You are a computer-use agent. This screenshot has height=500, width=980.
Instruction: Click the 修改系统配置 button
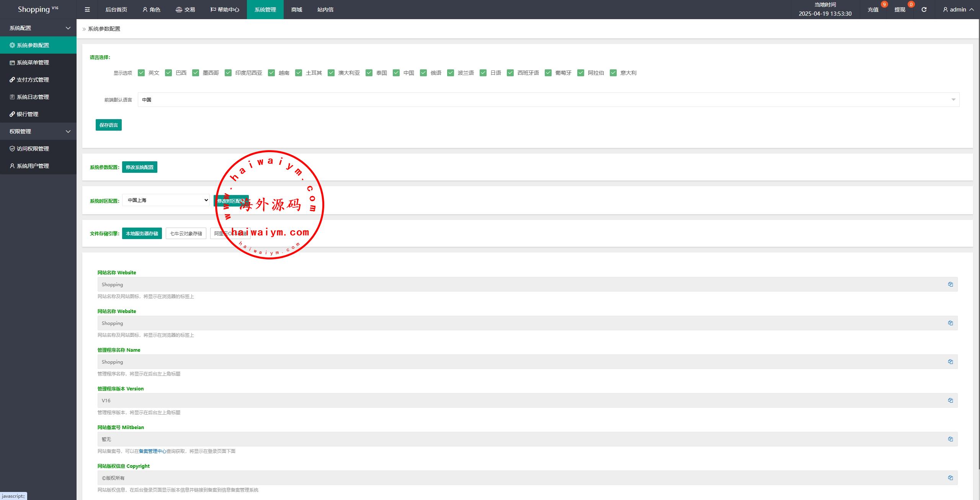tap(140, 167)
